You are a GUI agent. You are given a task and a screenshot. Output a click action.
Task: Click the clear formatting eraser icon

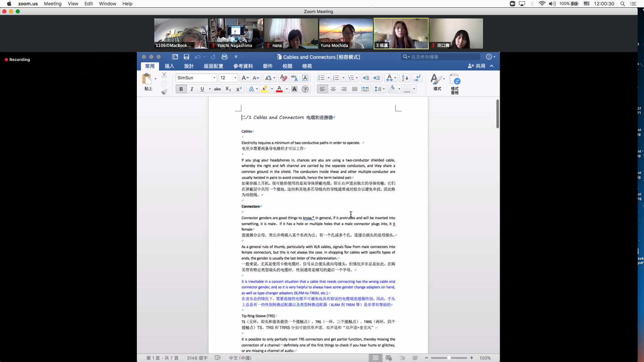click(283, 78)
